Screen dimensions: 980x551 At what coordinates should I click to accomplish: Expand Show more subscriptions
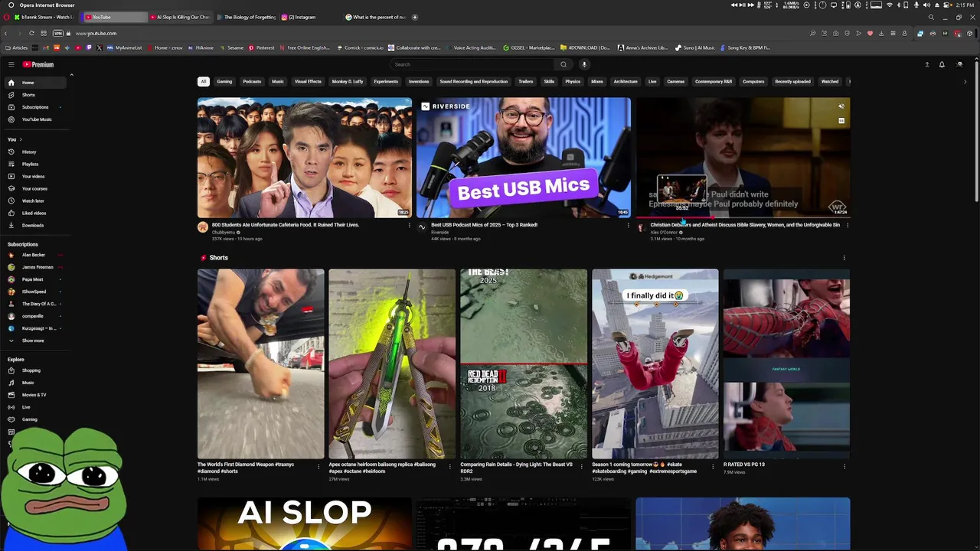(34, 341)
